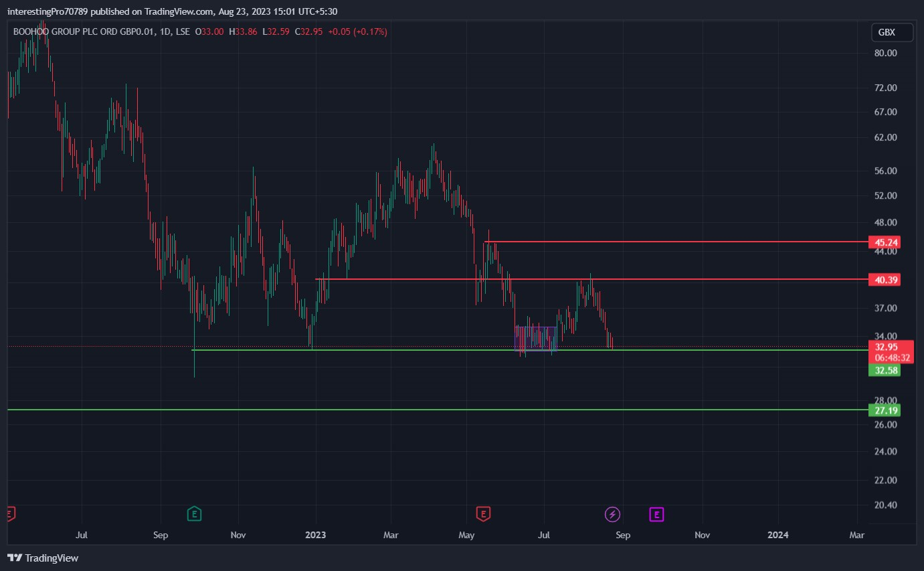Click the 2023 label on time axis

click(315, 535)
